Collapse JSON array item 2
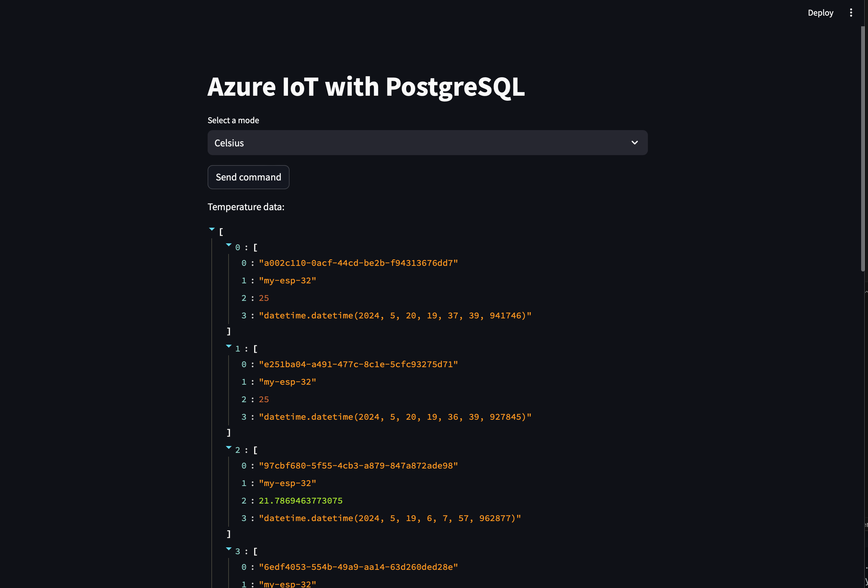The image size is (868, 588). 229,448
